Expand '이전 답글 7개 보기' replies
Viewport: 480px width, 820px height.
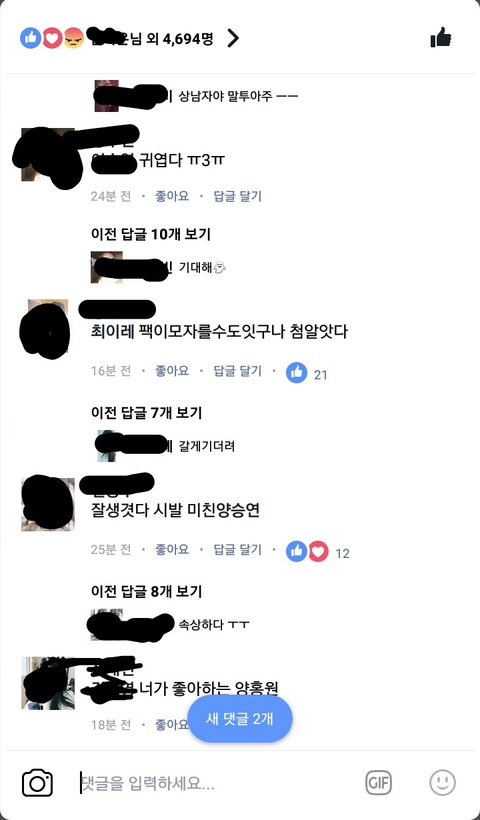pyautogui.click(x=146, y=413)
